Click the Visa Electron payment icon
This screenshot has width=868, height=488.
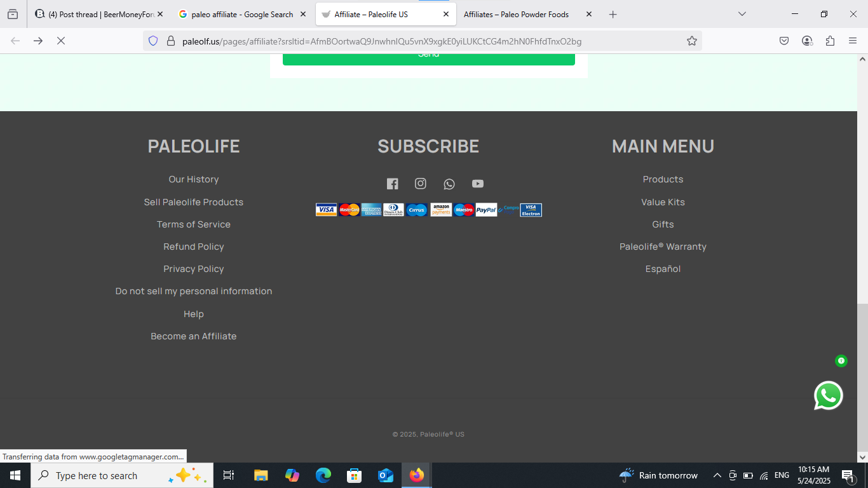point(531,210)
